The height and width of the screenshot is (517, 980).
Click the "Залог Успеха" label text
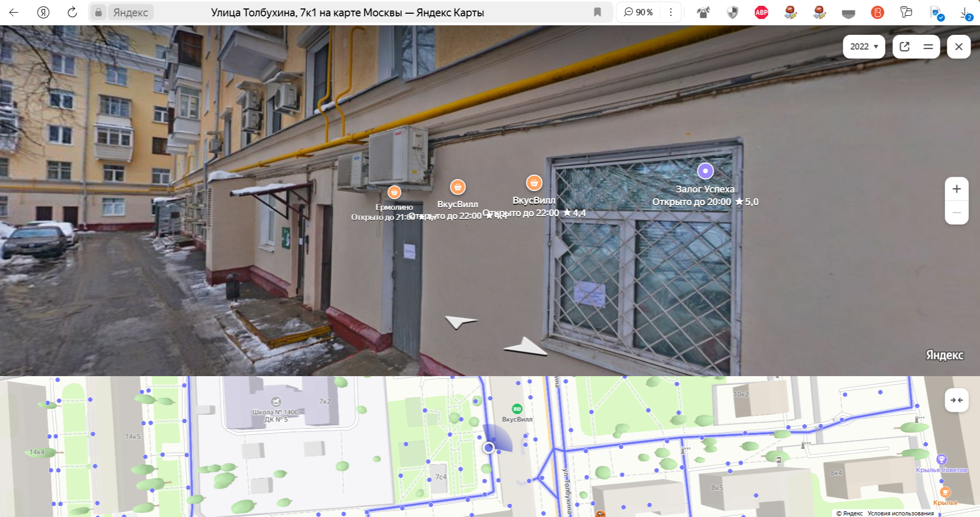coord(705,189)
